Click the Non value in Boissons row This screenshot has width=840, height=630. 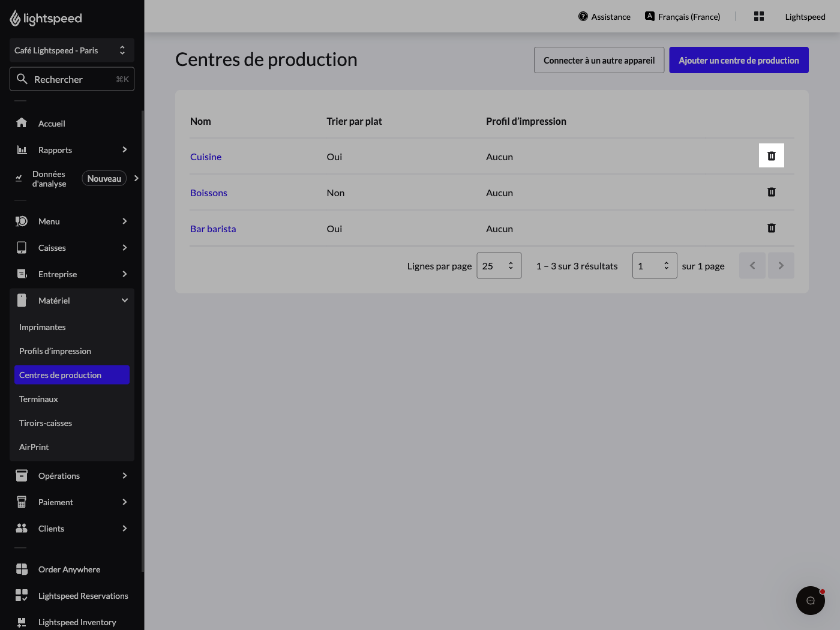pyautogui.click(x=335, y=193)
